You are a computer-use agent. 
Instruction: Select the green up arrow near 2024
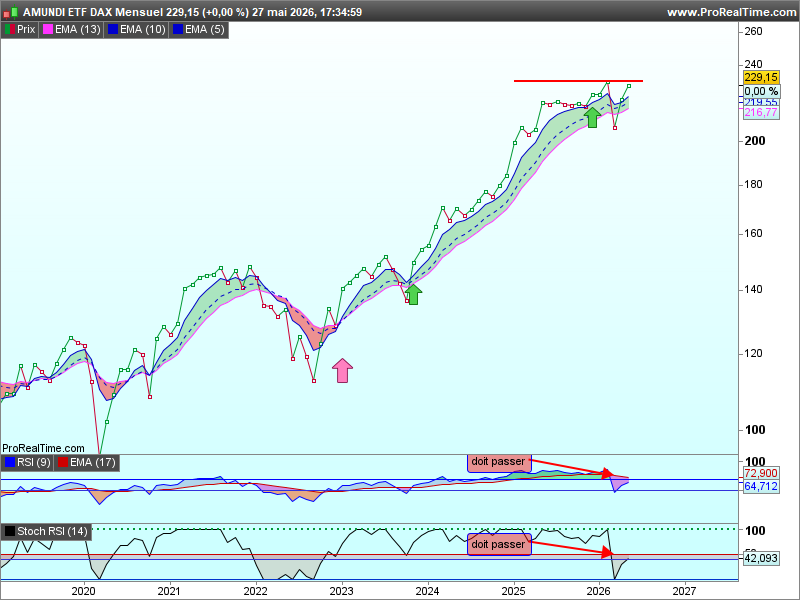(413, 294)
